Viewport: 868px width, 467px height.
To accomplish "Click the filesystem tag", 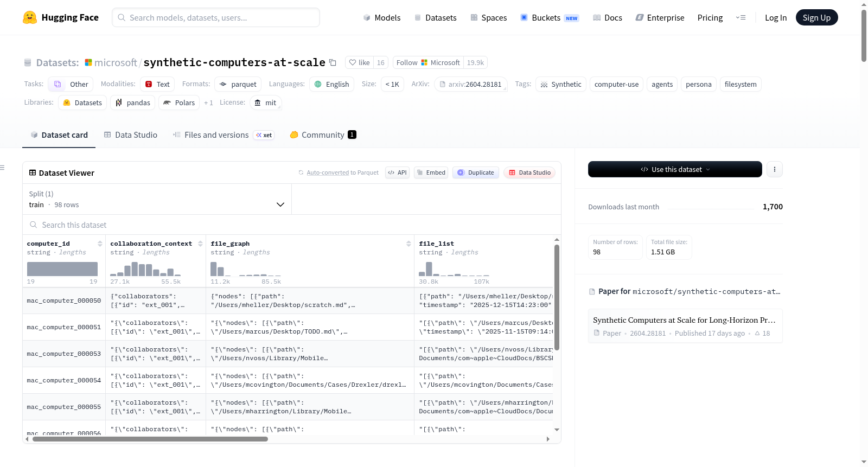I will (740, 84).
